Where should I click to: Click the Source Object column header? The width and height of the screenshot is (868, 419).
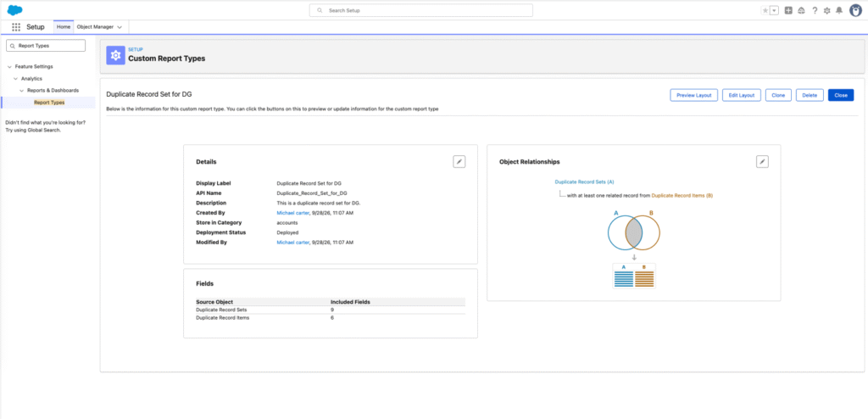(x=214, y=302)
